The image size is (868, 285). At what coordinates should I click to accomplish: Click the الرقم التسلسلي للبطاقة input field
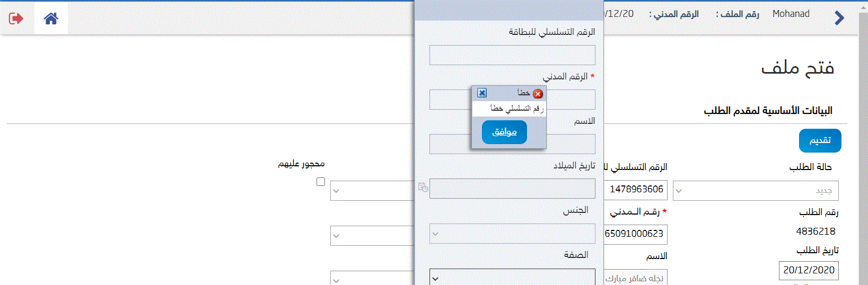tap(512, 55)
